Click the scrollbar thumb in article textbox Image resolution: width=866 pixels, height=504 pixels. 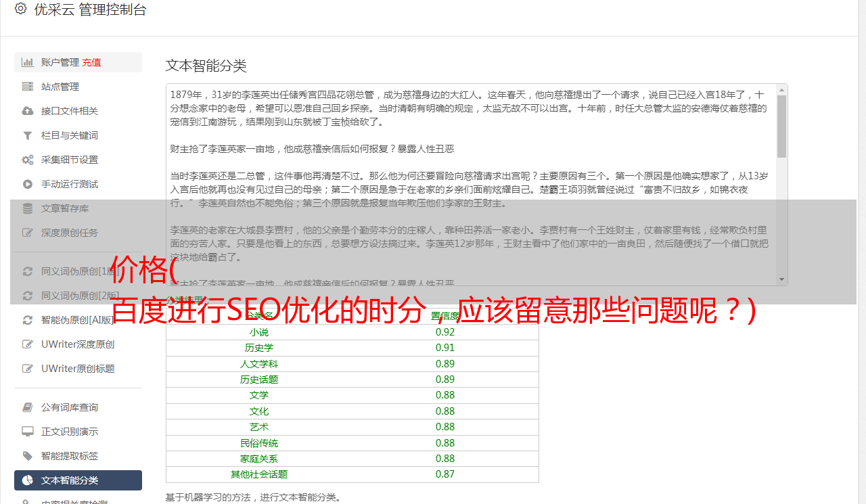coord(781,125)
